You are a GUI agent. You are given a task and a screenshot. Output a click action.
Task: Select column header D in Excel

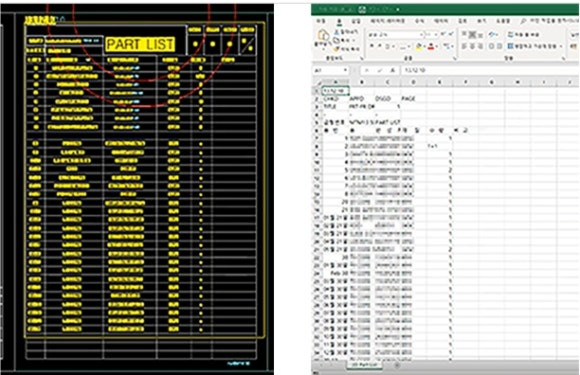tap(413, 82)
